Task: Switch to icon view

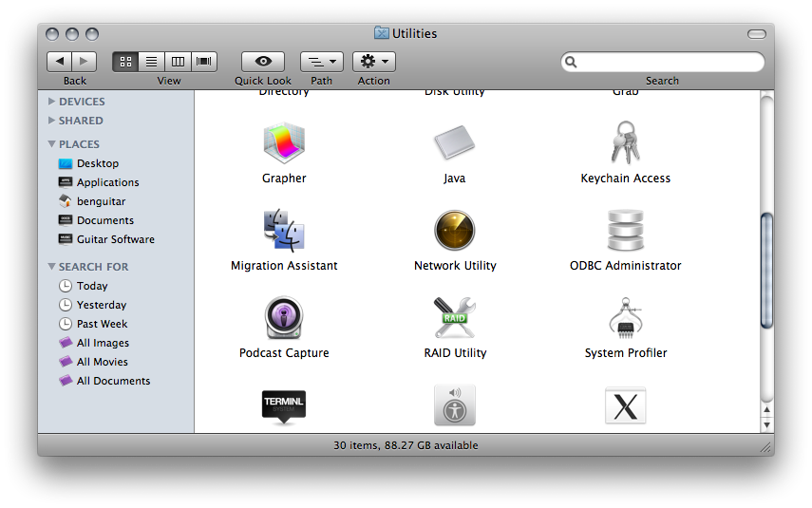Action: click(125, 62)
